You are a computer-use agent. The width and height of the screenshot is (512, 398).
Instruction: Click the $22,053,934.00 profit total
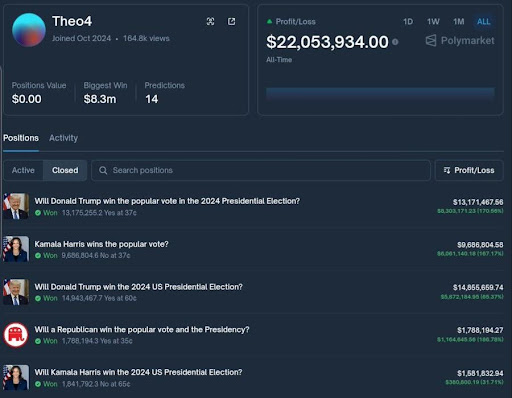point(327,42)
